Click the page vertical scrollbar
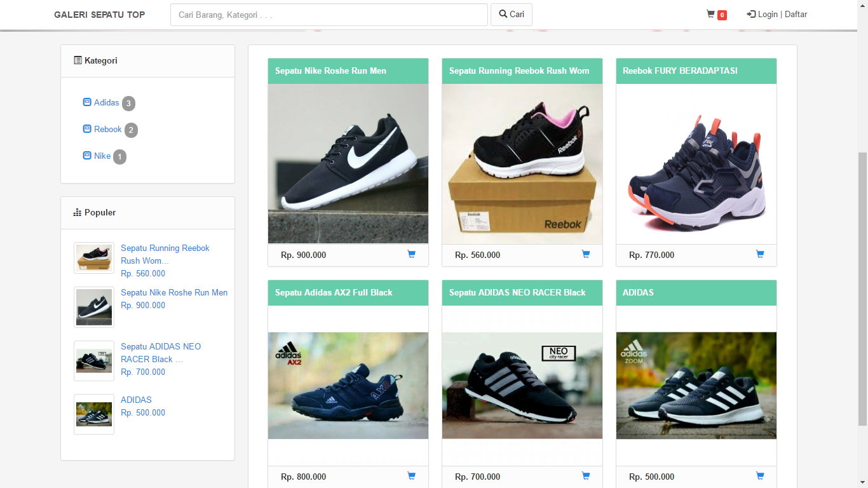868x488 pixels. 862,286
